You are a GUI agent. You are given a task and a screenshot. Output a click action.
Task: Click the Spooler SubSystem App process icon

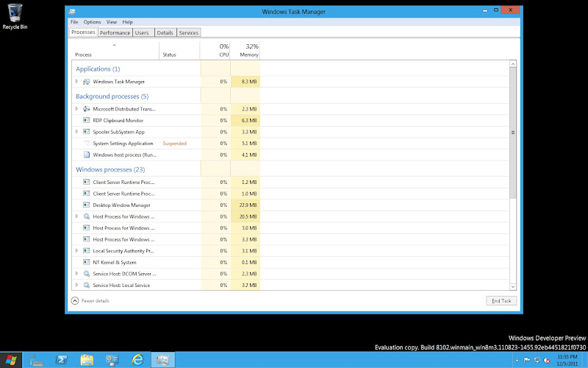point(87,132)
